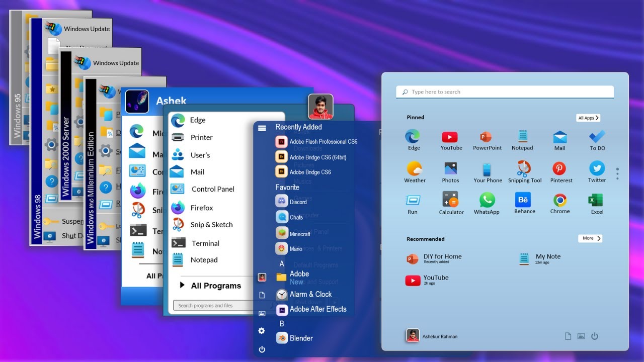Open User's in the Windows 7 menu
This screenshot has height=362, width=644.
click(191, 155)
